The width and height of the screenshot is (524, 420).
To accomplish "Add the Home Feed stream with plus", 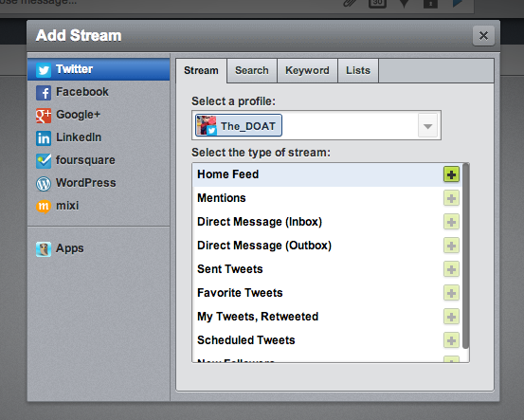I will tap(451, 174).
